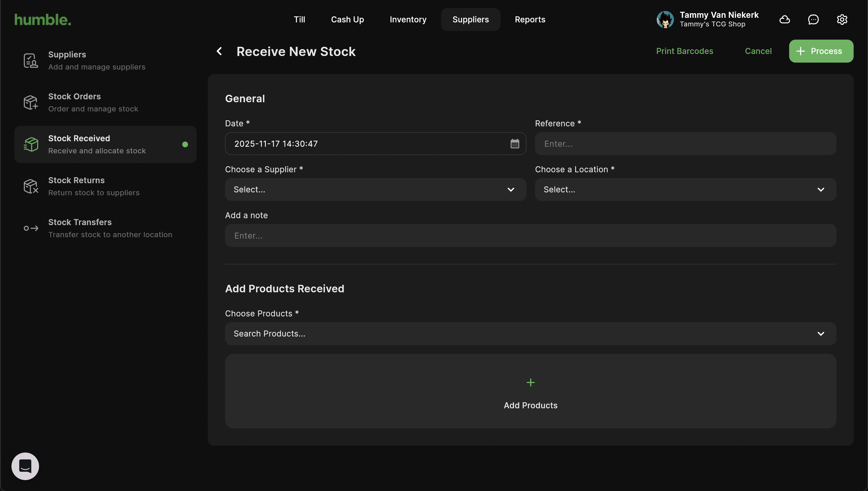Open the chat messages icon
This screenshot has height=491, width=868.
click(813, 20)
